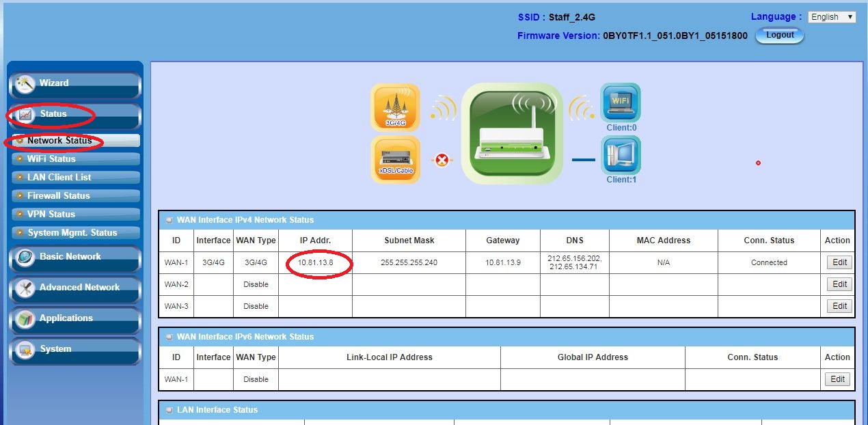This screenshot has width=868, height=425.
Task: Edit the WAN-1 IPv6 interface
Action: pyautogui.click(x=839, y=379)
